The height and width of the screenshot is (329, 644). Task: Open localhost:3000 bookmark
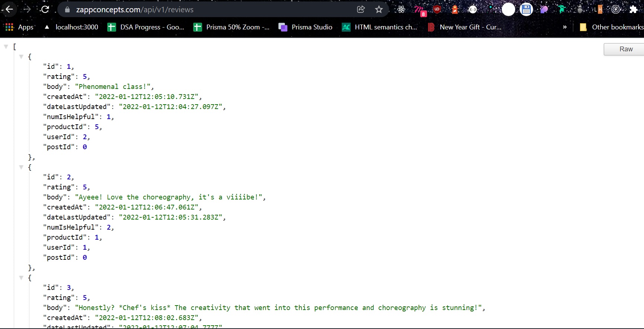coord(71,27)
